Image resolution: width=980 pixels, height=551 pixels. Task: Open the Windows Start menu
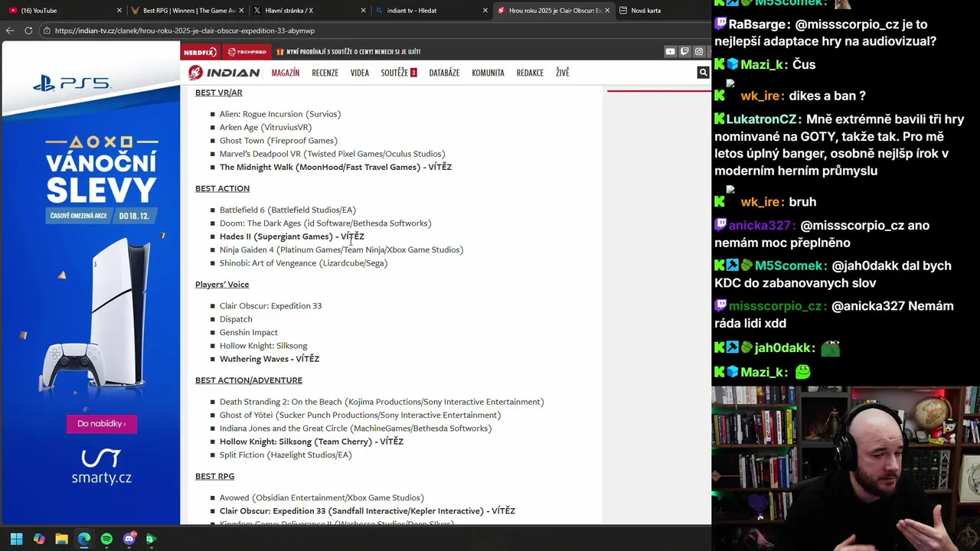(x=16, y=539)
